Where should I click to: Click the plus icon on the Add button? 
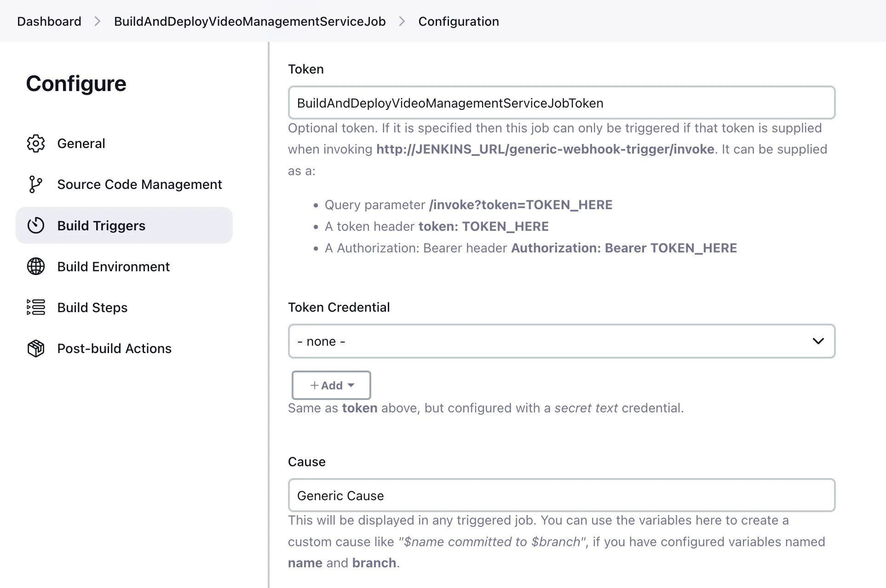314,385
